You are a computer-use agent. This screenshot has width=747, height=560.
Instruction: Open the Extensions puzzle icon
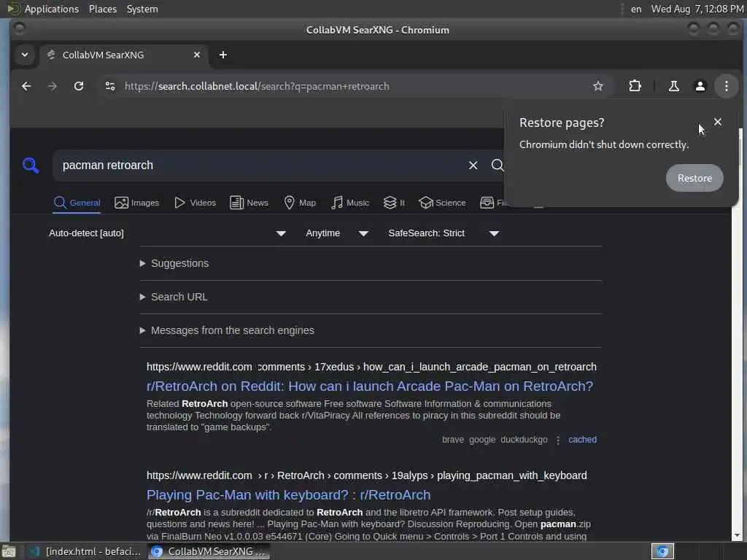pos(635,86)
